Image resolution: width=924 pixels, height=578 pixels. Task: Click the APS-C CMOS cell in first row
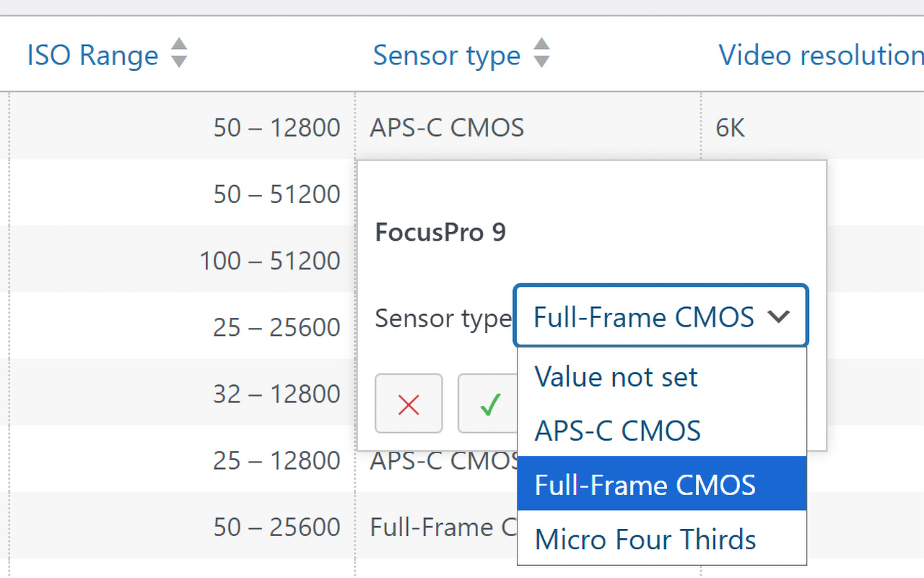pos(447,128)
